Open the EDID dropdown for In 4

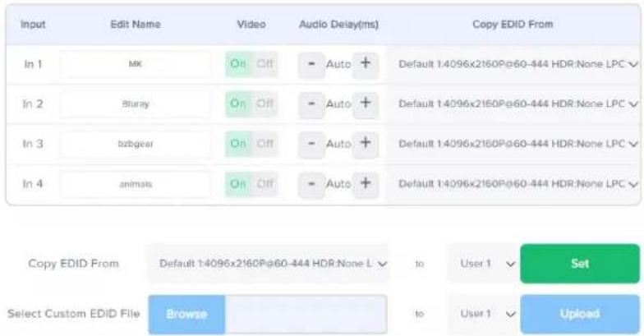tap(517, 184)
